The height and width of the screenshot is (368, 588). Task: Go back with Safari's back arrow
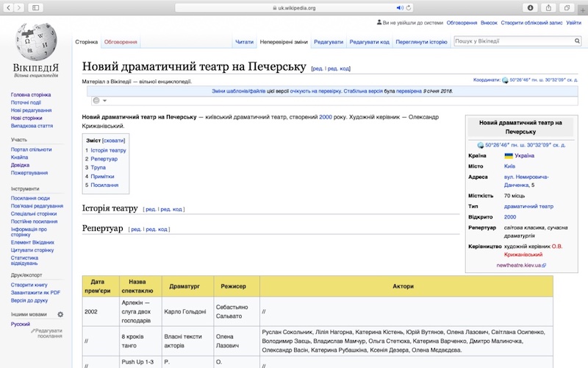coord(8,7)
